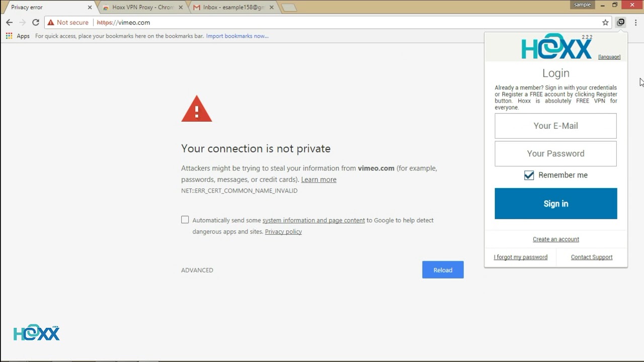Toggle the Remember me checkbox
This screenshot has width=644, height=362.
529,175
